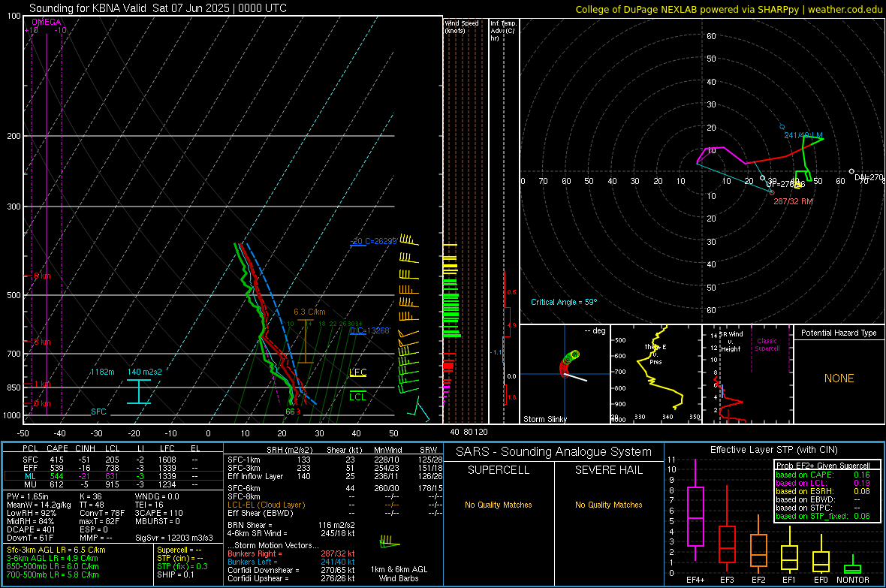This screenshot has height=588, width=886.
Task: Select the LCL-EL (Cloud Layer) row
Action: [x=335, y=505]
